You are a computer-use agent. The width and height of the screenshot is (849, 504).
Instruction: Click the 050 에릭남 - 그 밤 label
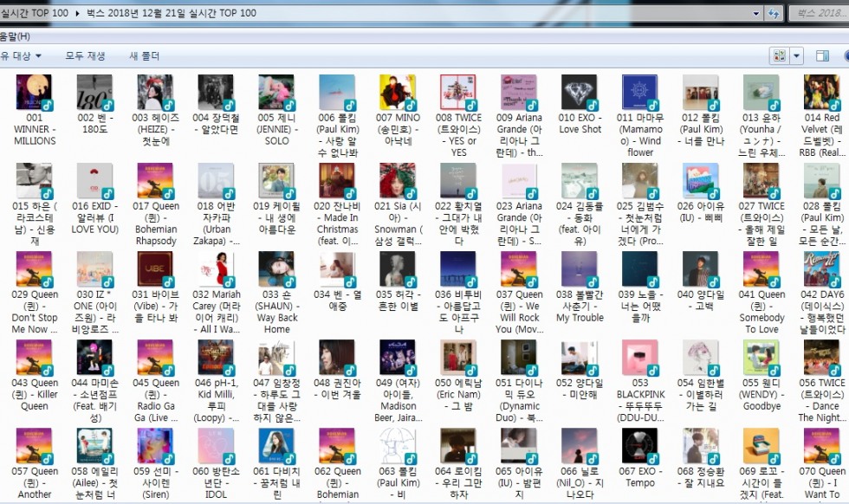tap(458, 394)
